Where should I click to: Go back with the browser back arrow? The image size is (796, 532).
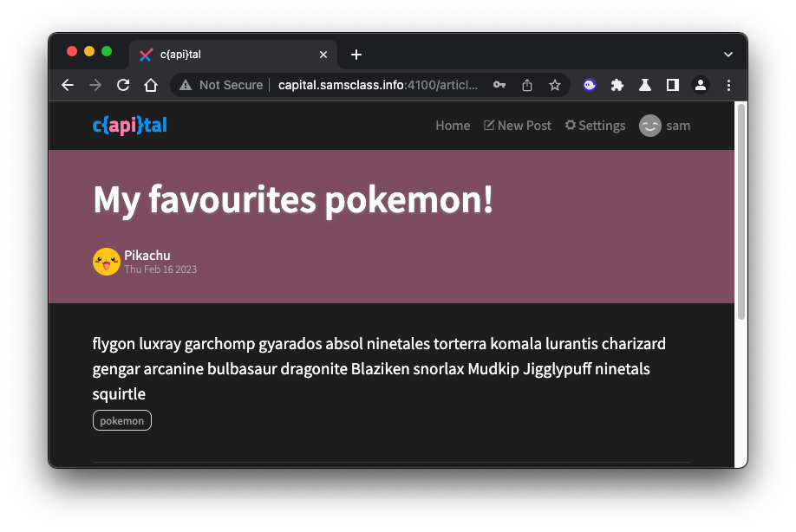(68, 85)
